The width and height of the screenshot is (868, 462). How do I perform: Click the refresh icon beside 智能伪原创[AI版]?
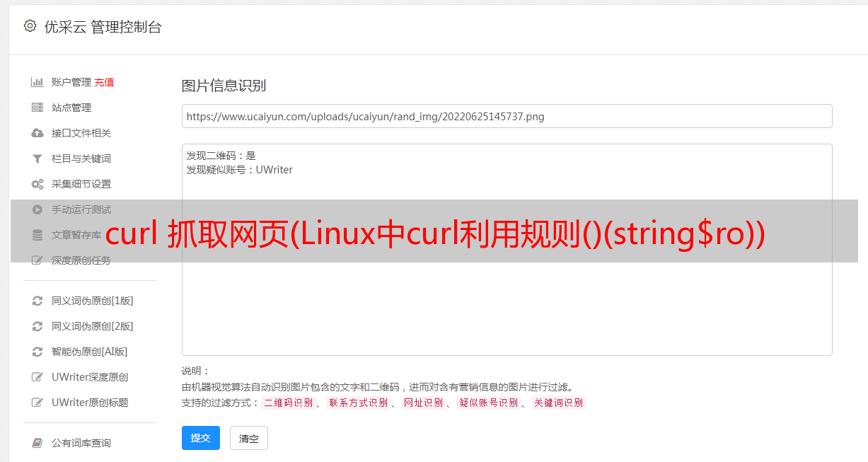coord(37,352)
